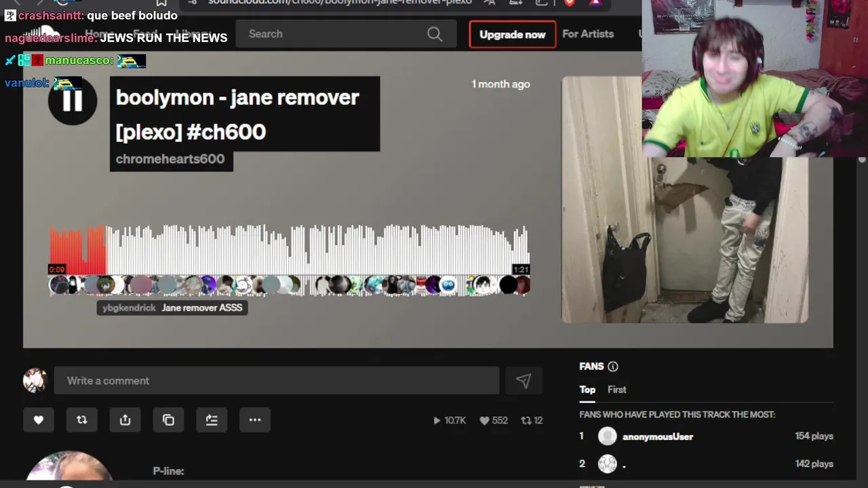Click the crashsaintt chat username
Image resolution: width=868 pixels, height=488 pixels.
pos(51,16)
